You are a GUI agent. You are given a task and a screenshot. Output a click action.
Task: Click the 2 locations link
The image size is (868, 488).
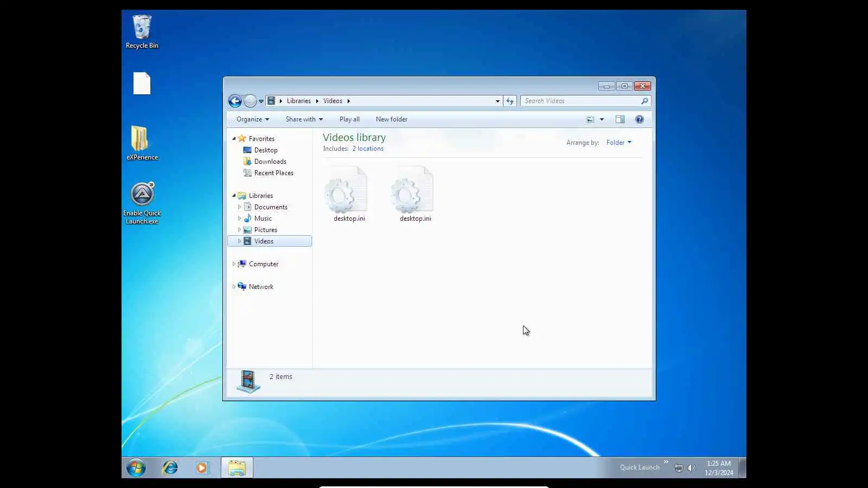click(x=368, y=149)
